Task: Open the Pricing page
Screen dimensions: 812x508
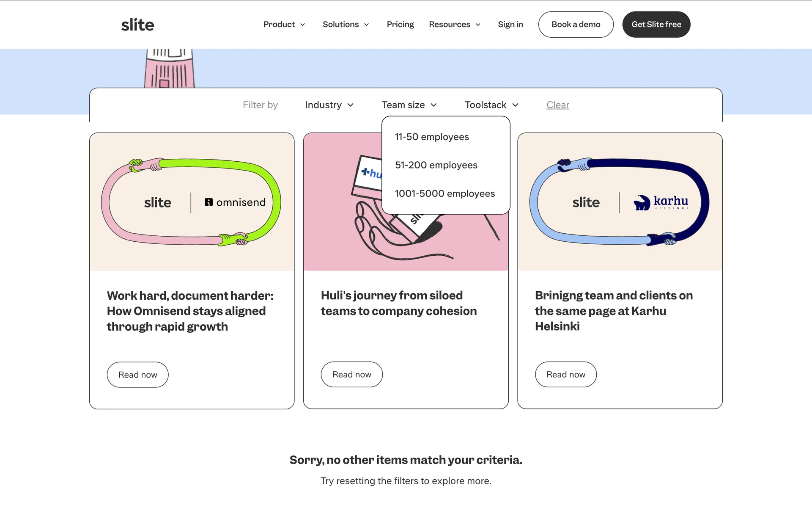Action: coord(400,25)
